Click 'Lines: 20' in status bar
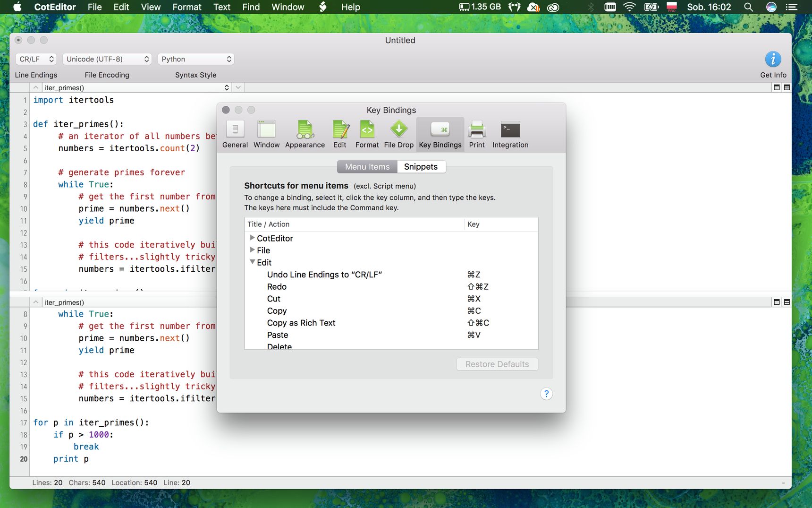Screen dimensions: 812x508 [x=47, y=482]
